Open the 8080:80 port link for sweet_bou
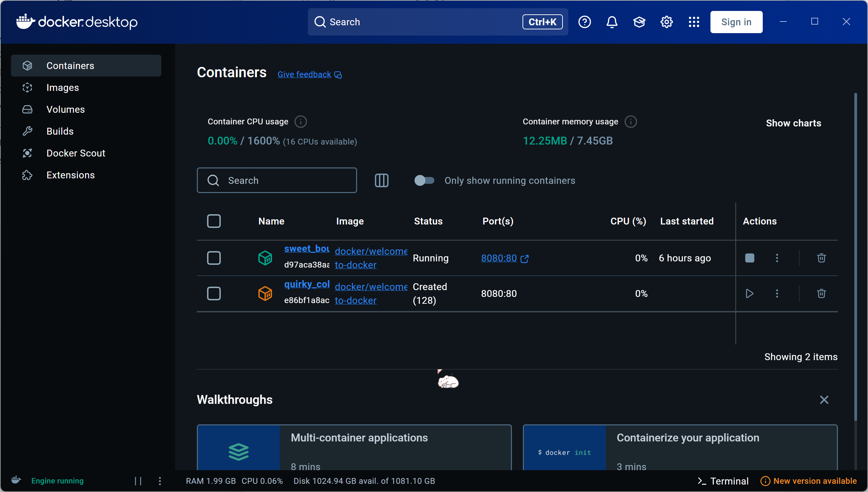868x492 pixels. pyautogui.click(x=499, y=258)
